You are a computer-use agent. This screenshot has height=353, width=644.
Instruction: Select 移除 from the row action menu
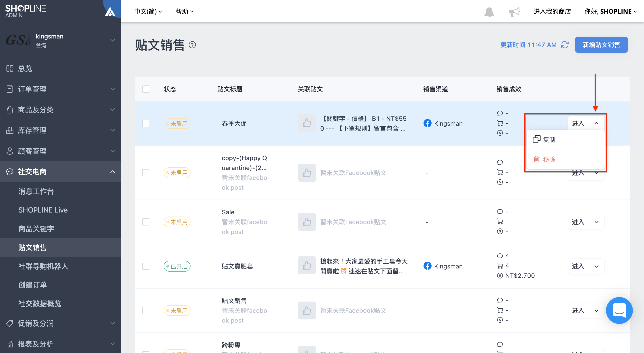coord(566,159)
